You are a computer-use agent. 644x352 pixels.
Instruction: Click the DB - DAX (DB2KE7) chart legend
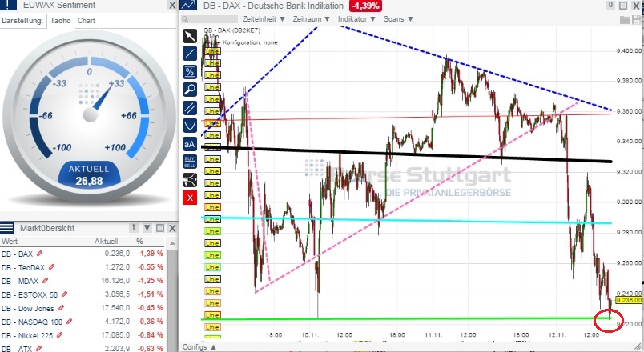coord(233,30)
